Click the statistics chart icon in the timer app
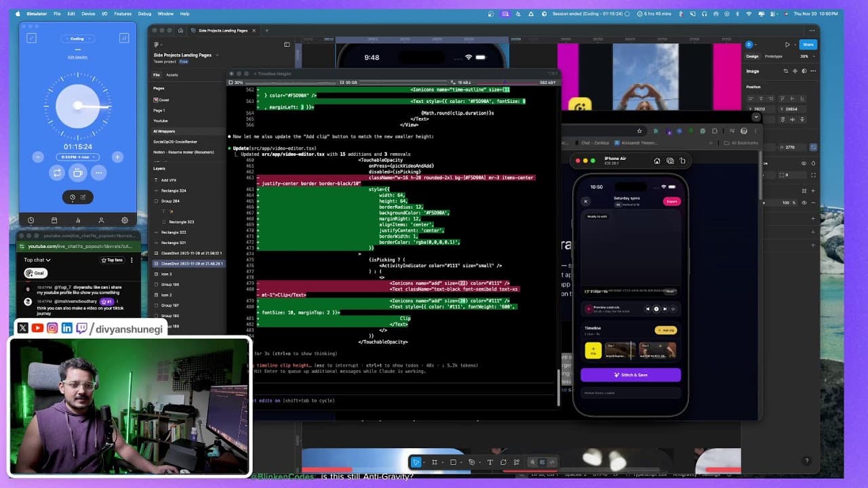The height and width of the screenshot is (488, 868). (78, 220)
